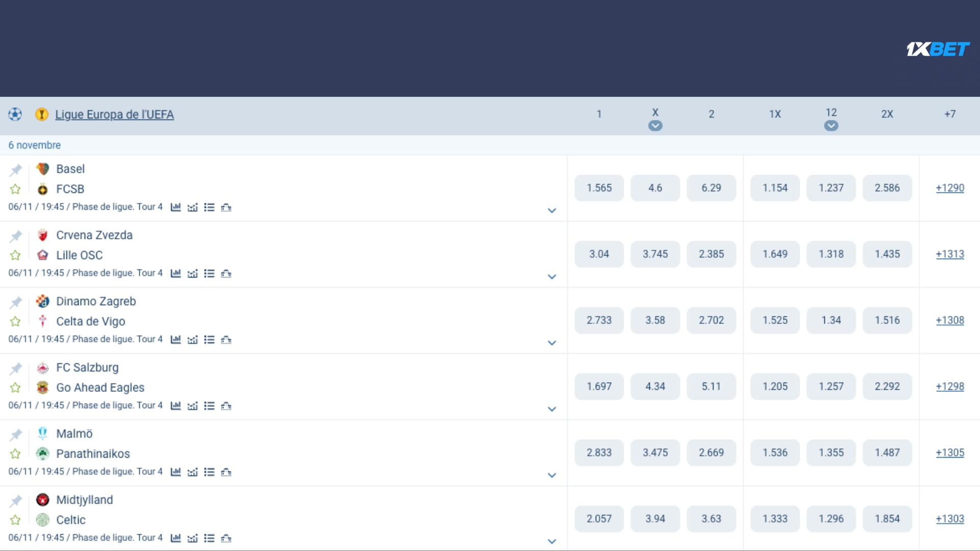Open match statistics chart for Crvena Zvezda game
980x551 pixels.
176,273
